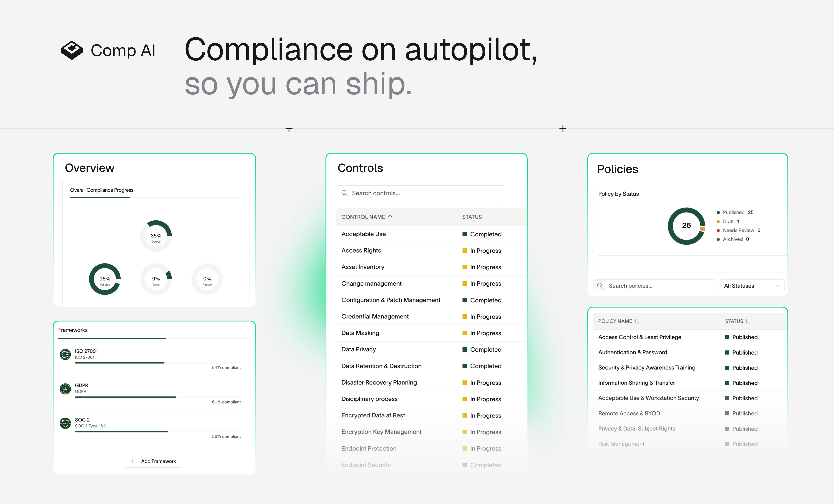This screenshot has height=504, width=834.
Task: Open Security & Privacy Awareness Training policy
Action: click(647, 368)
